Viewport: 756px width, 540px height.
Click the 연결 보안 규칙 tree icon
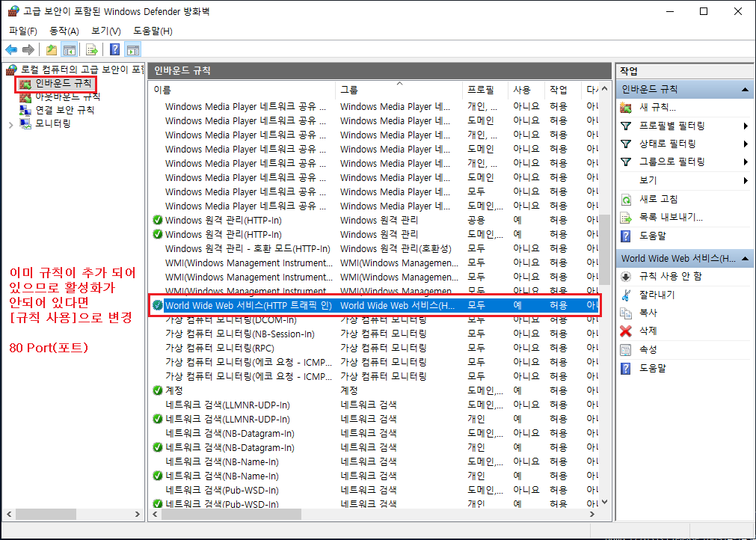25,111
